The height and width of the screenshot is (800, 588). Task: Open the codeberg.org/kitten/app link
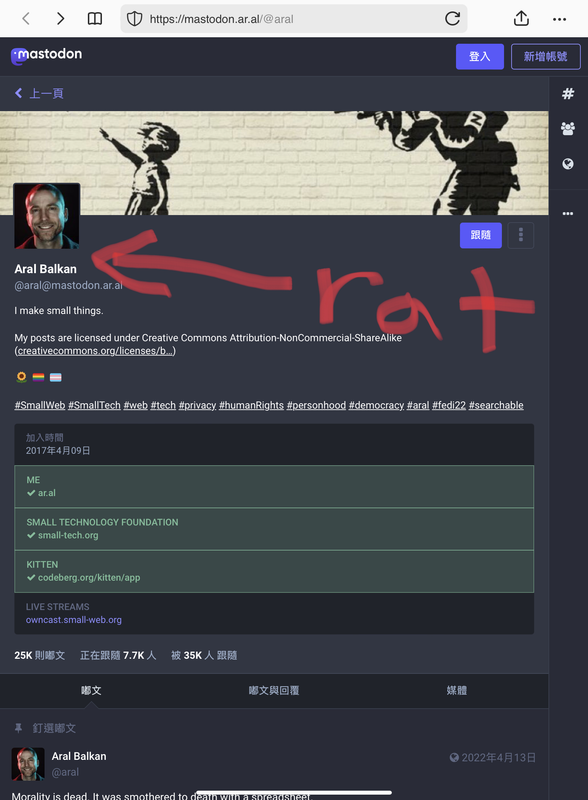coord(89,578)
